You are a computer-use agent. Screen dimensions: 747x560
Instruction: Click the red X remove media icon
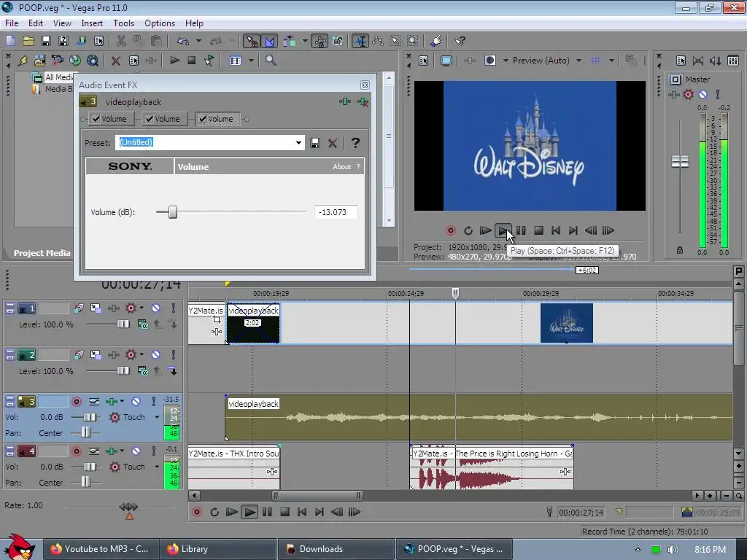click(x=115, y=61)
